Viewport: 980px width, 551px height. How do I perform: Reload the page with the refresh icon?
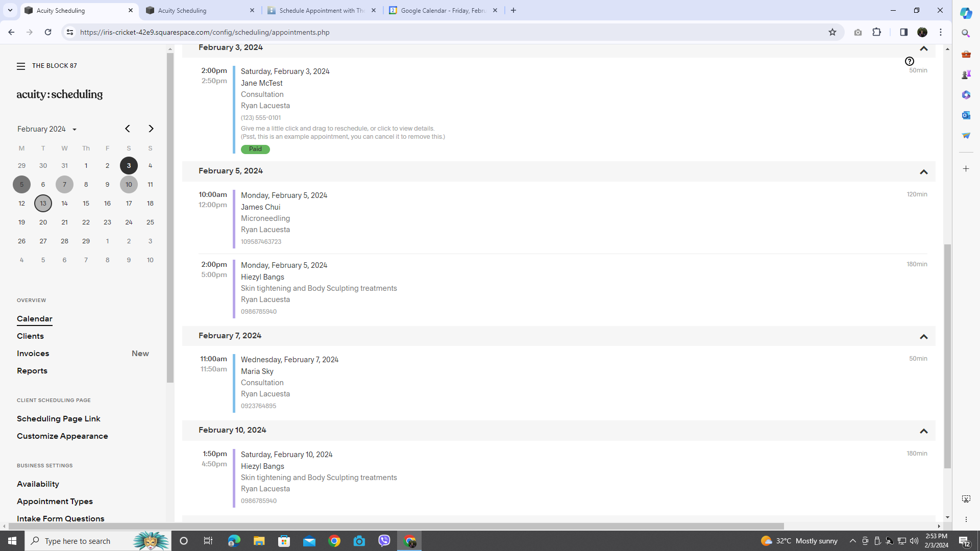point(48,32)
